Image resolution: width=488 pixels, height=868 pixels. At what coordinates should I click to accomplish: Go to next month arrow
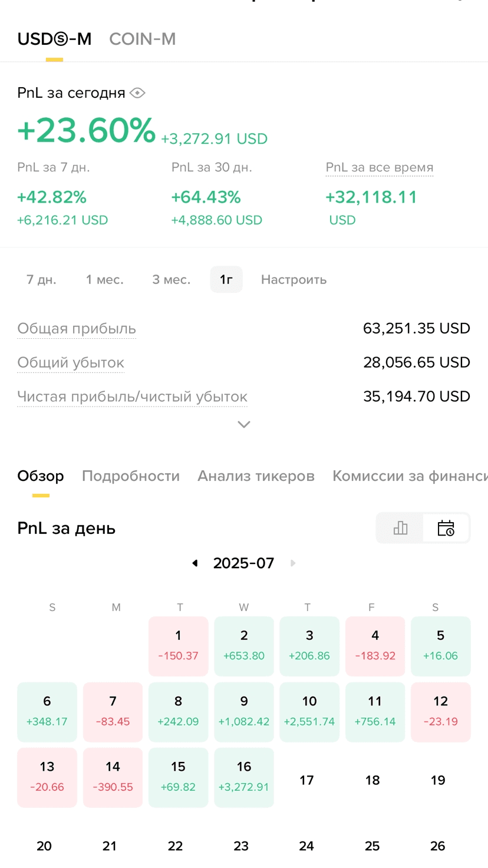click(293, 563)
